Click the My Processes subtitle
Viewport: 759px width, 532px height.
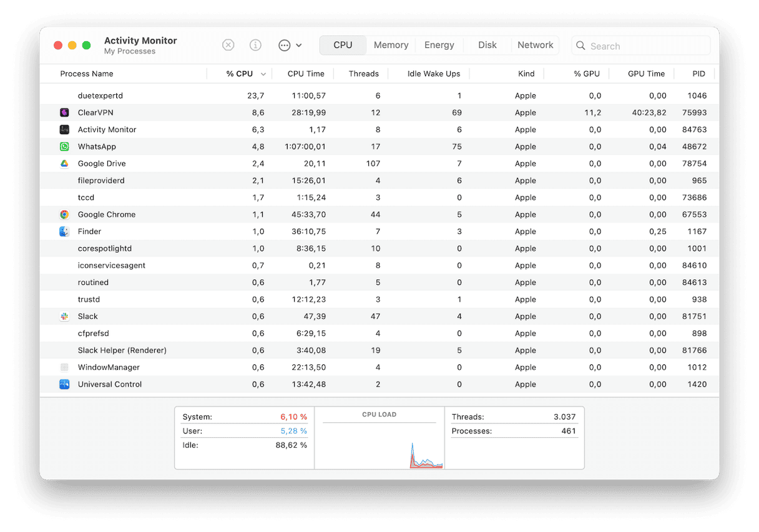click(130, 51)
